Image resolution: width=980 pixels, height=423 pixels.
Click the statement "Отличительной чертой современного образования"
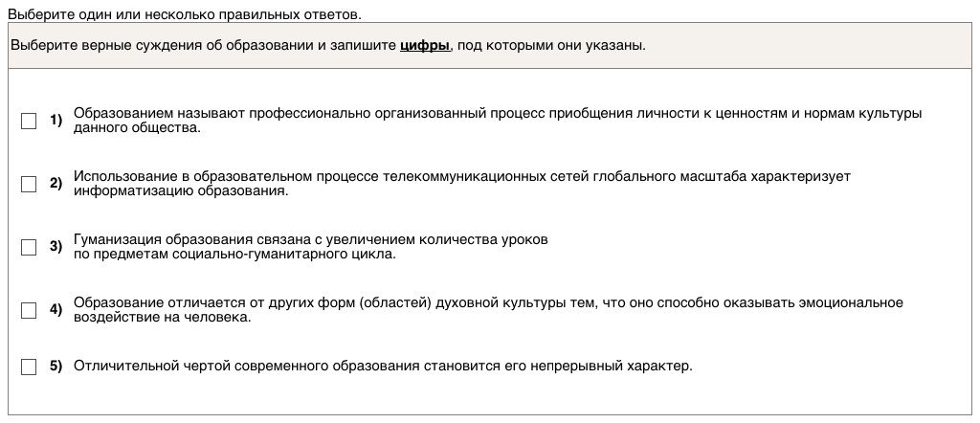click(382, 367)
